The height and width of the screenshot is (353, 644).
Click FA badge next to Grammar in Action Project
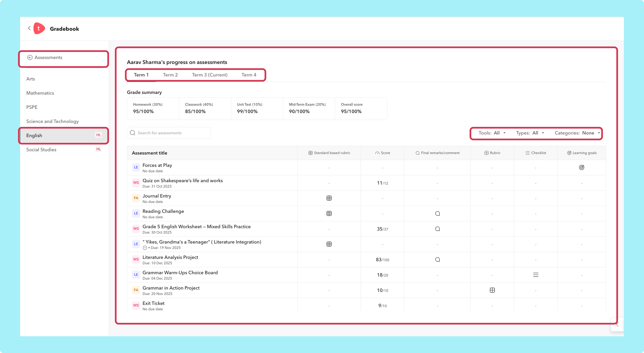click(136, 290)
